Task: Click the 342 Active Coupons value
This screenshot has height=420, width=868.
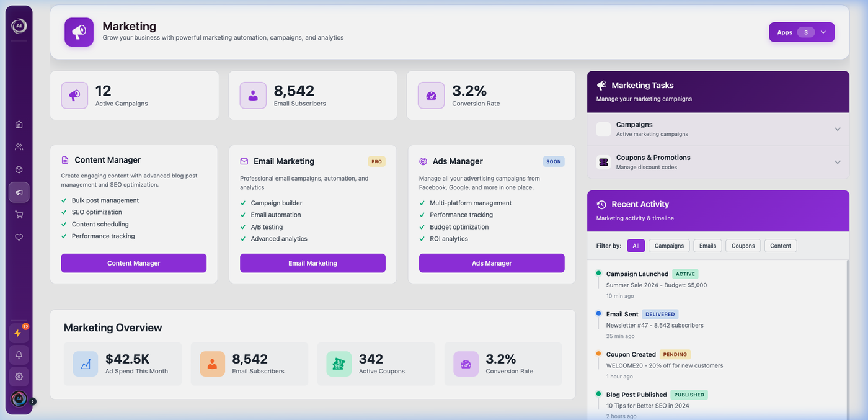Action: coord(371,359)
